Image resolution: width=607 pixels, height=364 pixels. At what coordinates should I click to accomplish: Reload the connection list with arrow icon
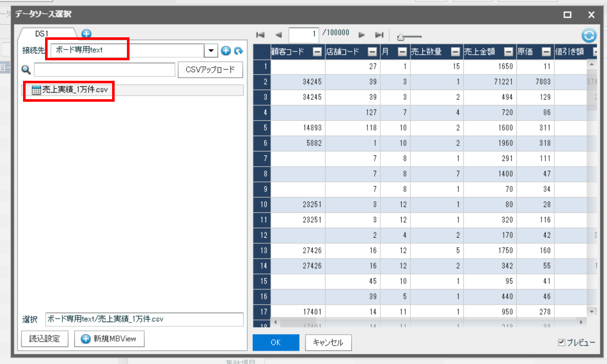point(239,51)
